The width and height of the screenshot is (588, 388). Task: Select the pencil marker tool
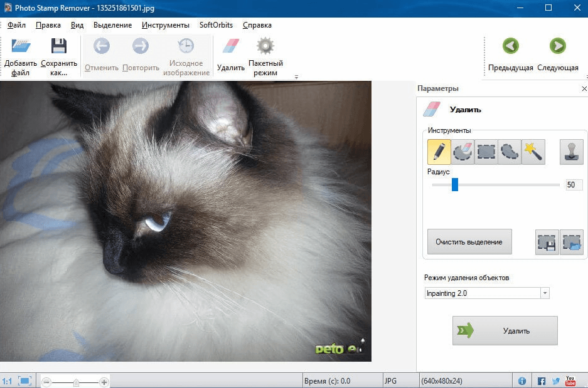coord(439,152)
